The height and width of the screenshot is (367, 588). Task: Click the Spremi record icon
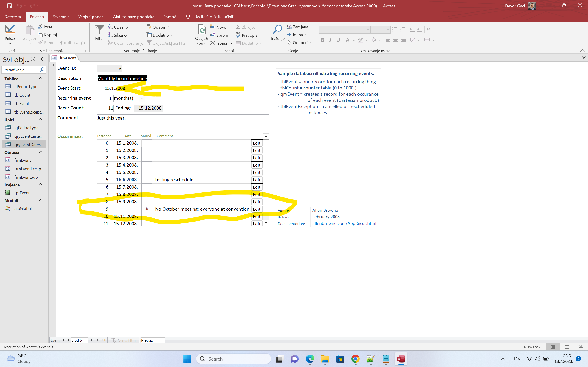pos(213,35)
